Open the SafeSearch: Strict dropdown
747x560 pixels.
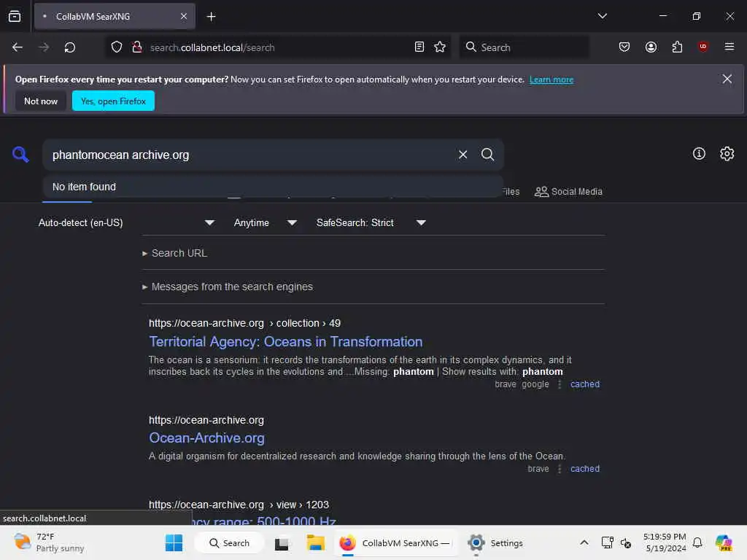click(x=371, y=223)
